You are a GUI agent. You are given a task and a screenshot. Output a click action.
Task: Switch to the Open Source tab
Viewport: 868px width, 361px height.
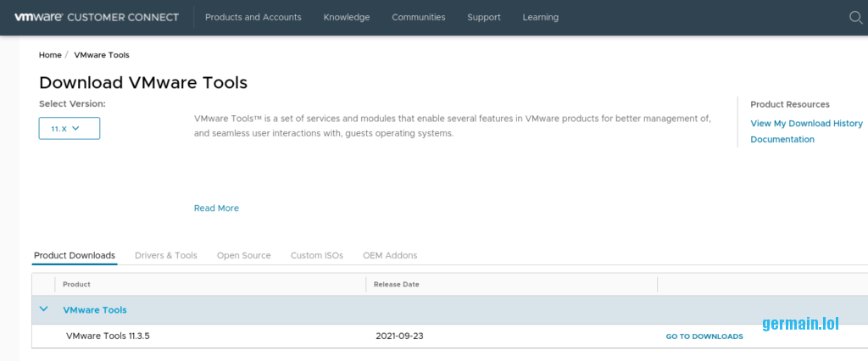243,255
